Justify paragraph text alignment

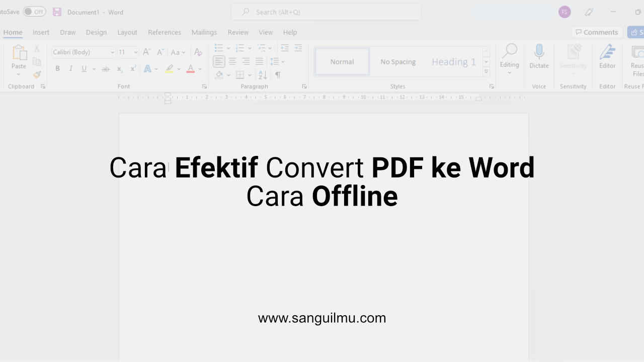(x=259, y=62)
